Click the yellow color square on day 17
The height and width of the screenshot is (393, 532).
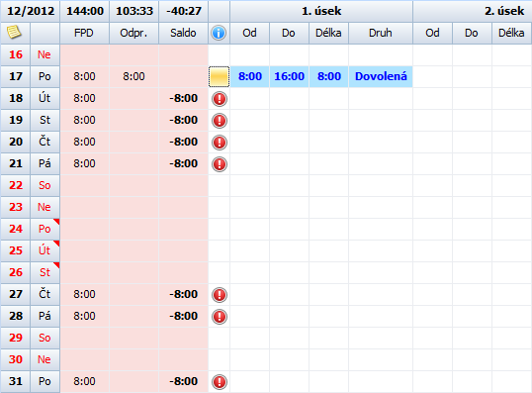point(220,77)
